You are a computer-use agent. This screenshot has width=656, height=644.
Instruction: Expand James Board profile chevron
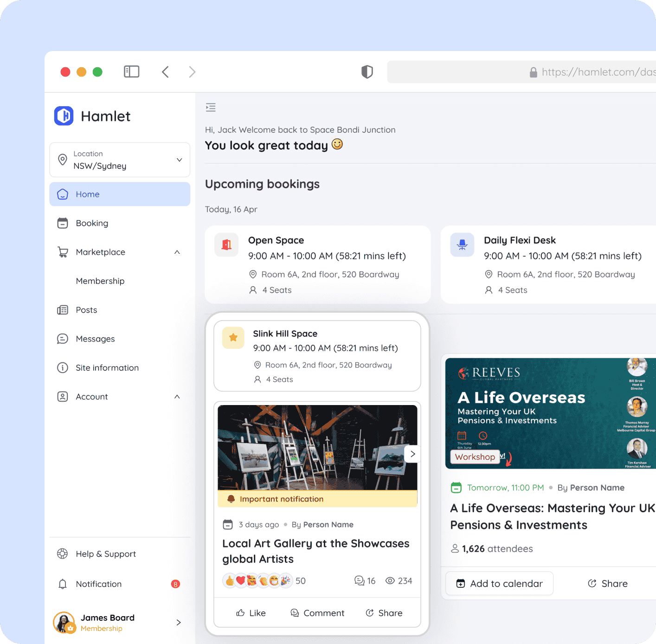coord(179,623)
